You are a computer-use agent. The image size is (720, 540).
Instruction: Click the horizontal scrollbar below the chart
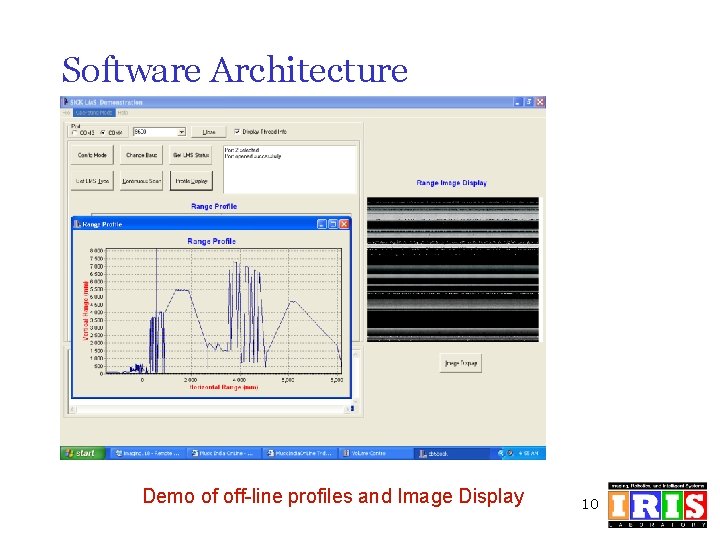[x=212, y=408]
